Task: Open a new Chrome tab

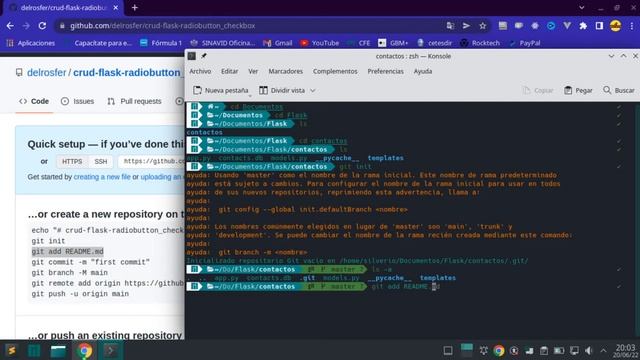Action: (135, 7)
